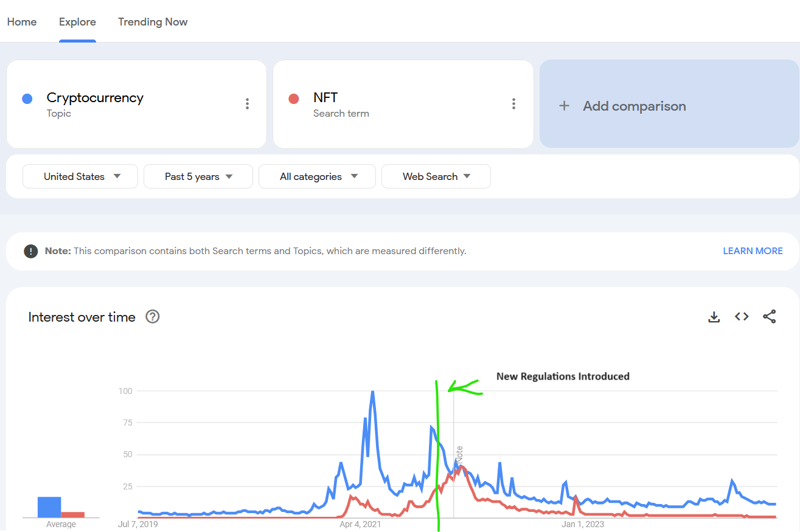Click the exclamation icon beside Note

30,251
